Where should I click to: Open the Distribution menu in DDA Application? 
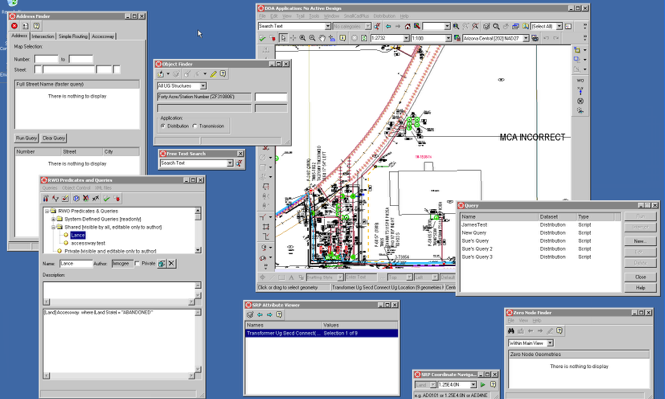[384, 16]
